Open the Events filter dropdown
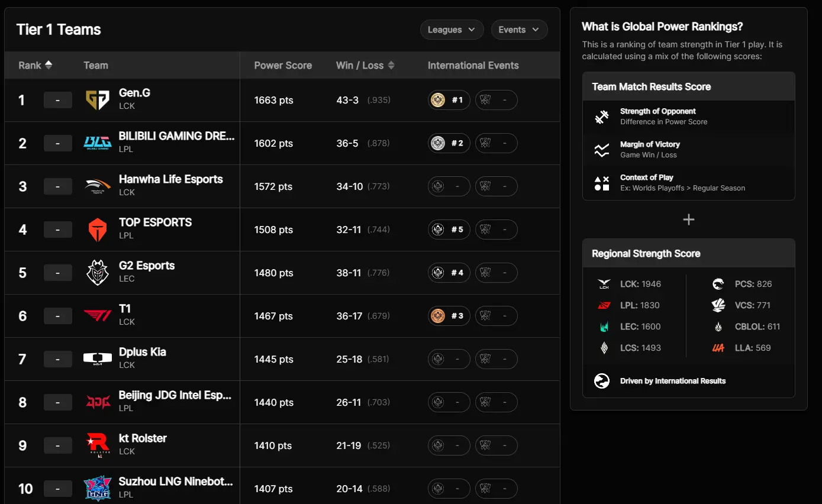Image resolution: width=822 pixels, height=504 pixels. [x=519, y=30]
